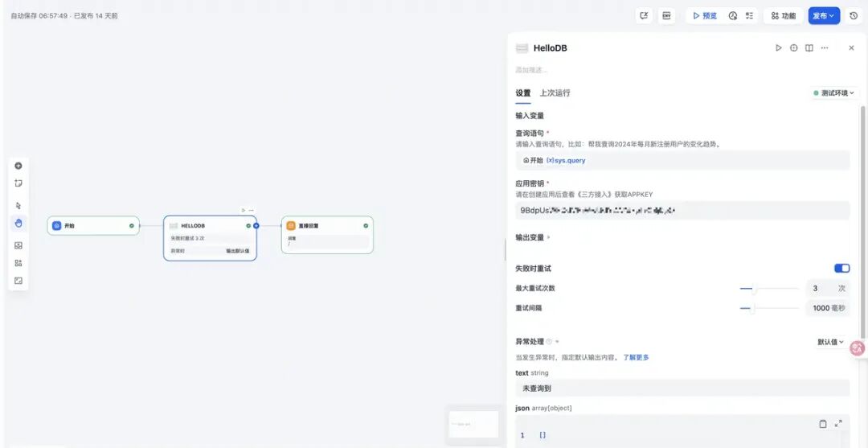The image size is (868, 448).
Task: Select the 开始 node on canvas
Action: pos(93,226)
